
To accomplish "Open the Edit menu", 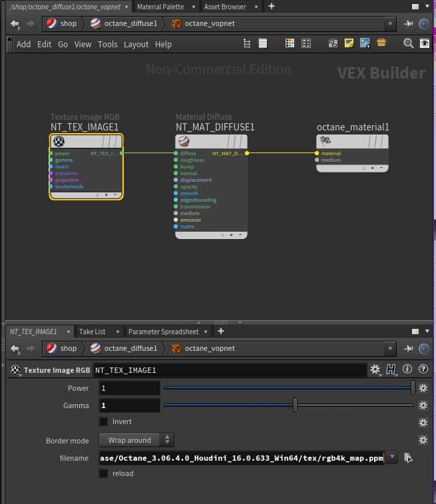I will click(44, 45).
